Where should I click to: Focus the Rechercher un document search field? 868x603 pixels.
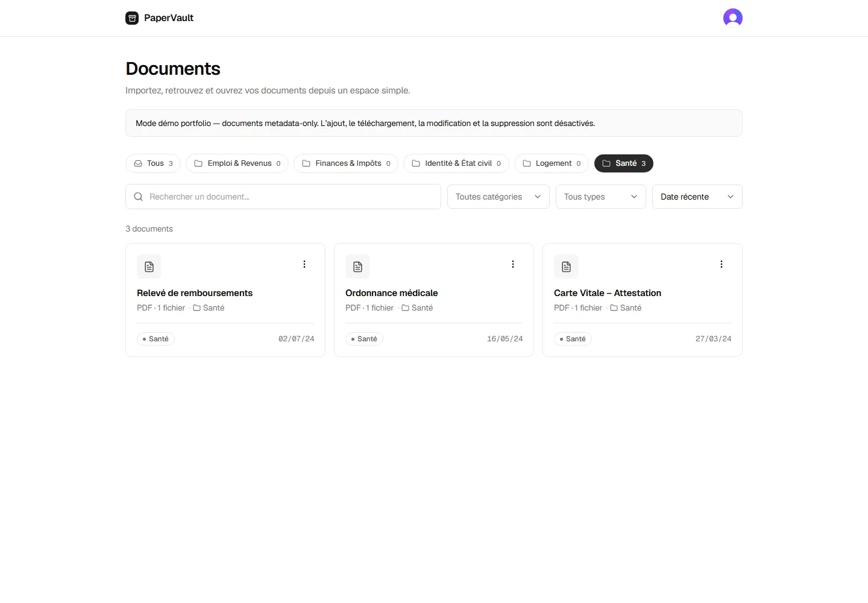[283, 197]
